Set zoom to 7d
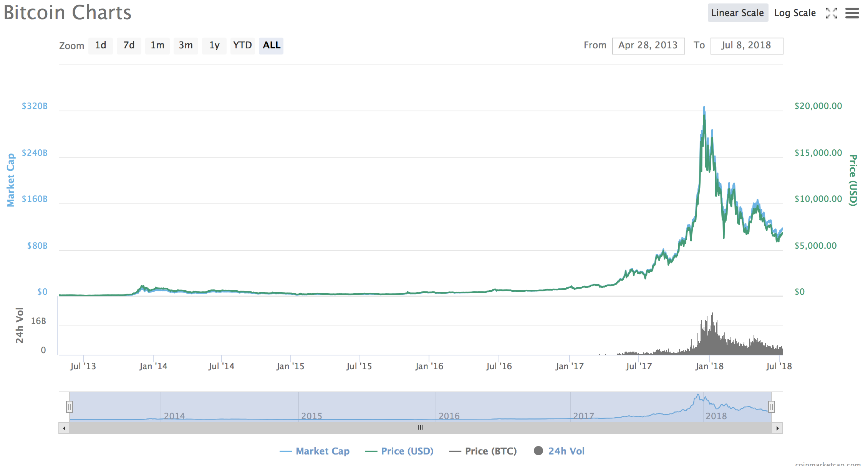 [x=129, y=46]
